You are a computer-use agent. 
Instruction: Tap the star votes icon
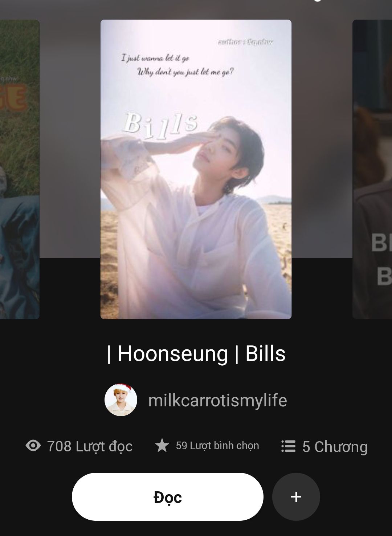click(162, 445)
